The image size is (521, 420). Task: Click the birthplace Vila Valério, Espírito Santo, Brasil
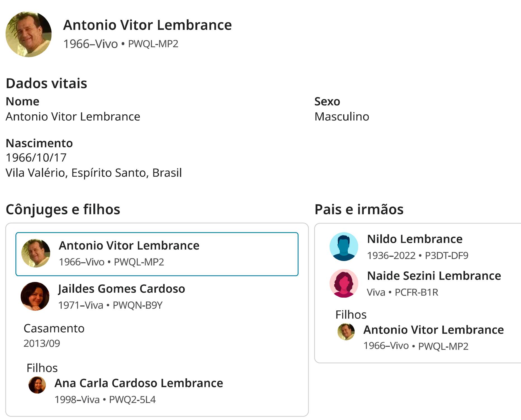[x=94, y=173]
